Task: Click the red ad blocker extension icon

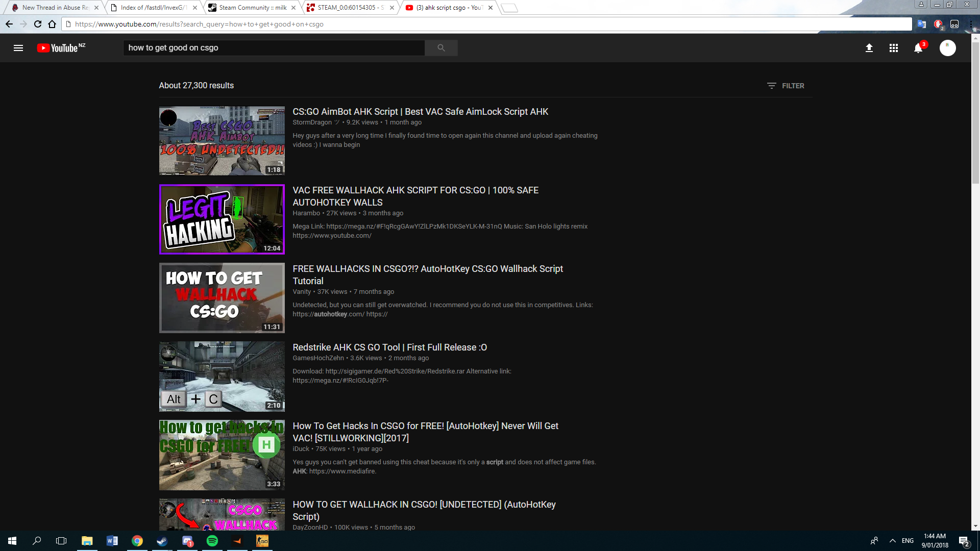Action: pyautogui.click(x=938, y=24)
